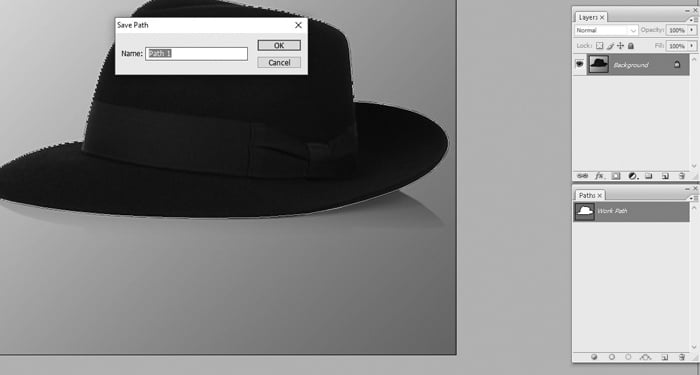Select the Work Path name text
Viewport: 700px width, 375px height.
click(612, 211)
